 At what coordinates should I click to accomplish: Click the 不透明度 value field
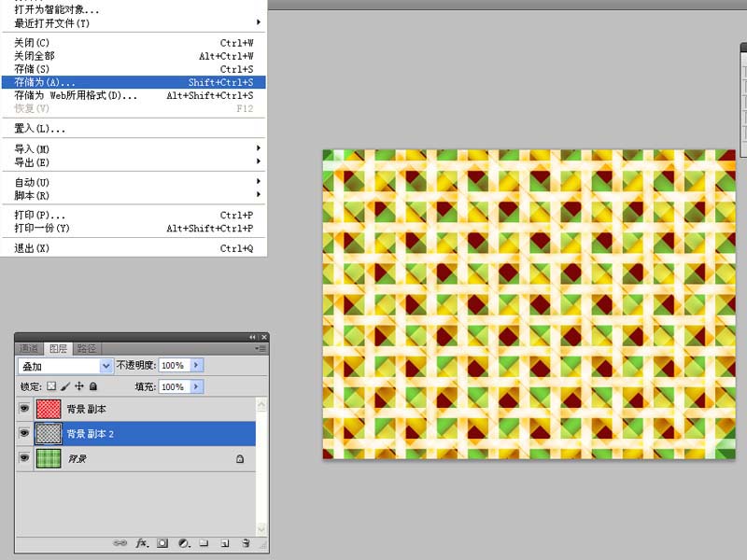point(175,365)
